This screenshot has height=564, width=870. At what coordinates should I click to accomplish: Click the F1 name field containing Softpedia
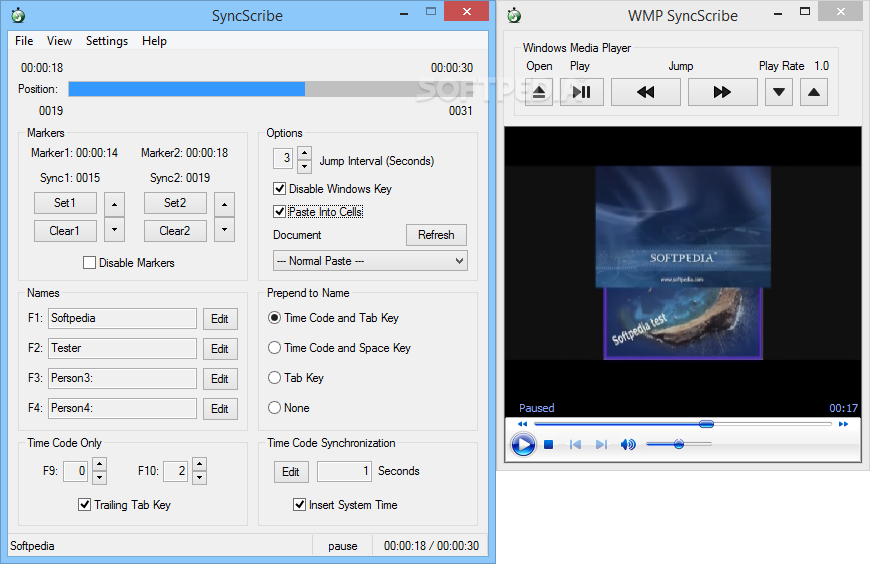122,318
